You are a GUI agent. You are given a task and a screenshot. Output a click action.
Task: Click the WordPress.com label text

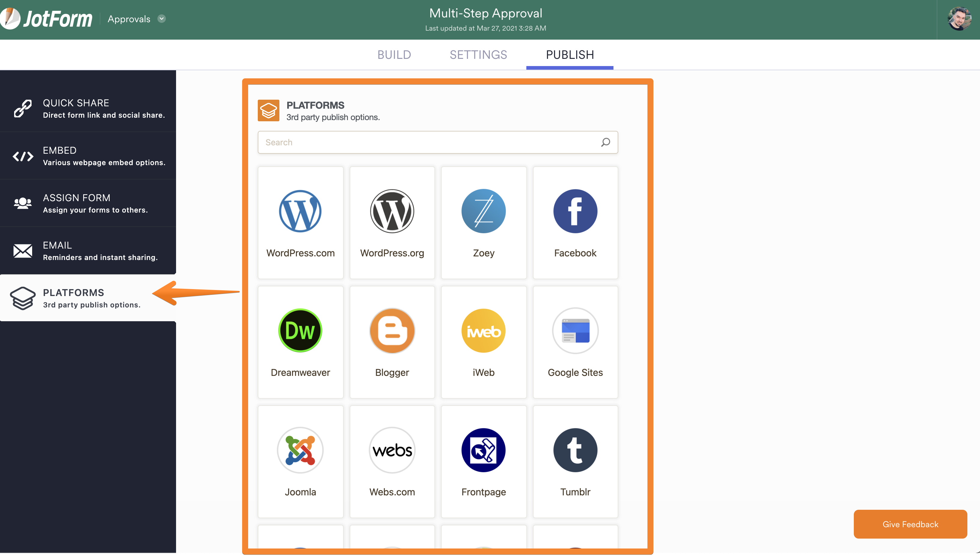click(x=300, y=253)
